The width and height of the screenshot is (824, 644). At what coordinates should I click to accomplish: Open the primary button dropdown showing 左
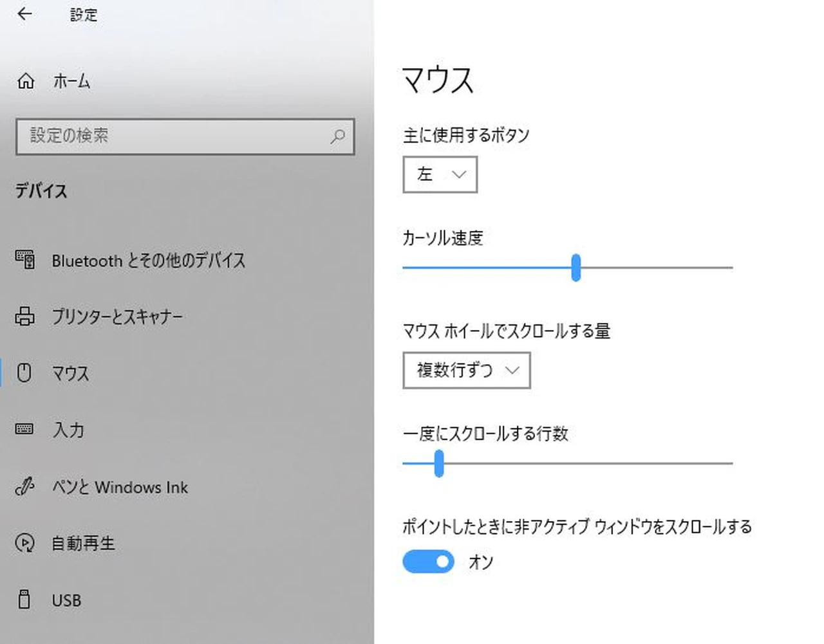440,174
